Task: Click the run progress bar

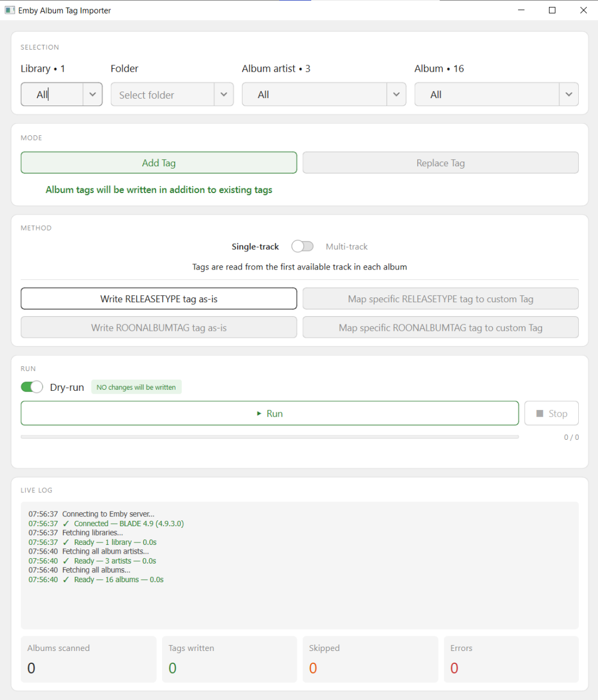Action: [269, 437]
